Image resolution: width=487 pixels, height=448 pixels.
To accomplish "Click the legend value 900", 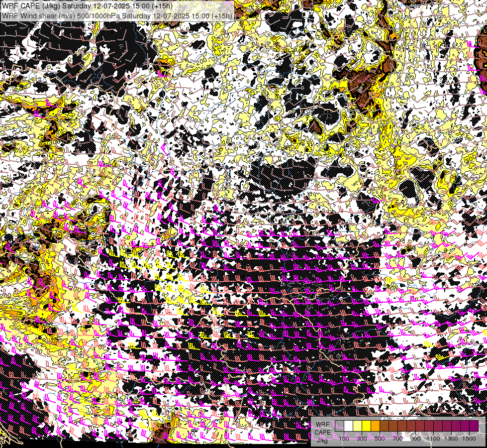I will (415, 439).
